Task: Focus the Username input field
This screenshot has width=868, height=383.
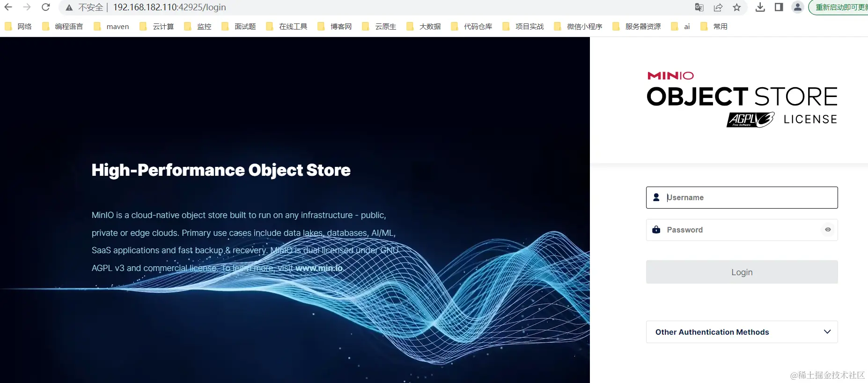Action: pyautogui.click(x=742, y=197)
